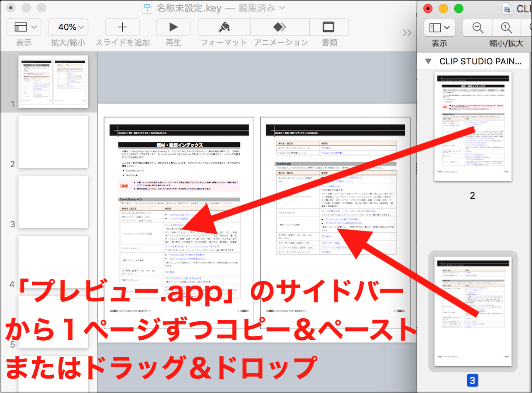532x393 pixels.
Task: Click the left pasted PDF page on the slide
Action: [179, 223]
